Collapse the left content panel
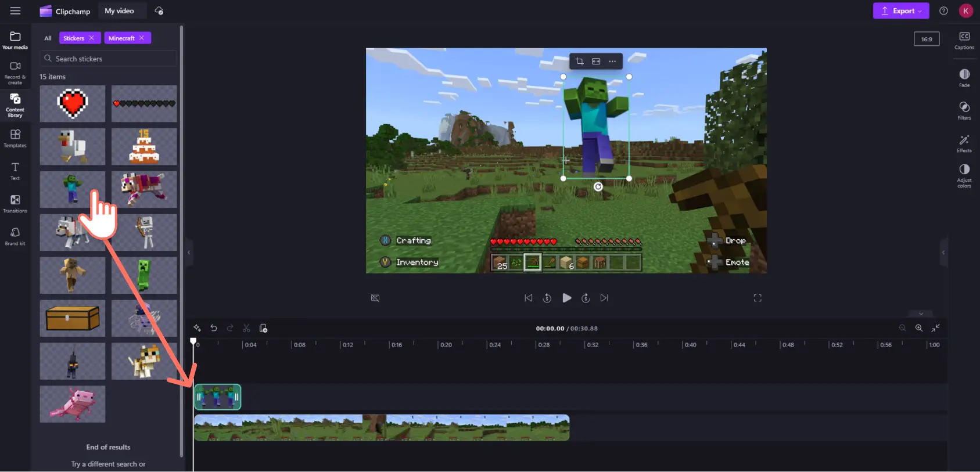 click(188, 253)
